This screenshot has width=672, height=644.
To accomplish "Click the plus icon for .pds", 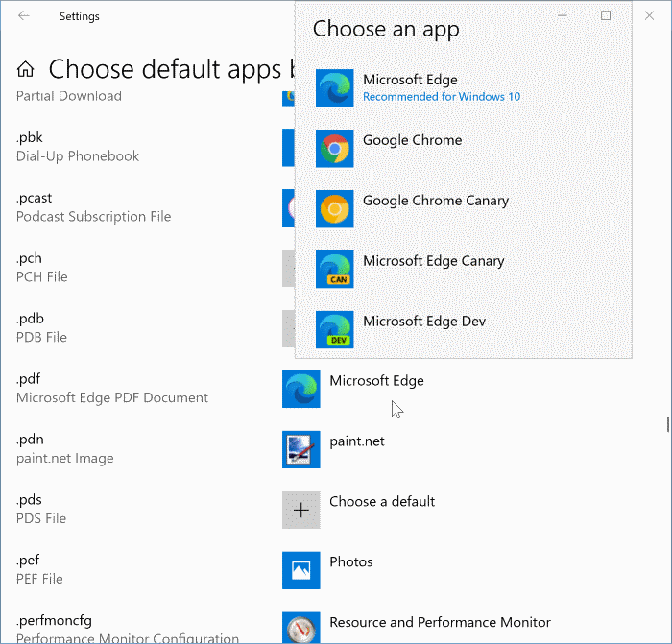I will pyautogui.click(x=300, y=510).
